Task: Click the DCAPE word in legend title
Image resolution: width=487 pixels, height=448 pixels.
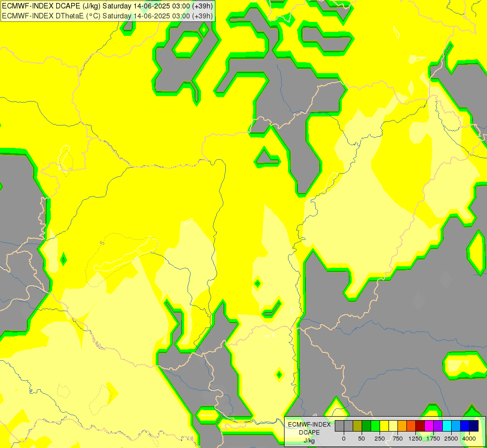Action: coord(309,433)
